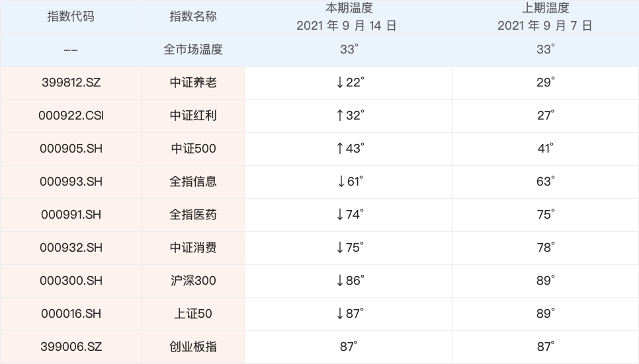Click the down arrow in 上证50 row
Viewport: 639px width, 364px height.
coord(340,314)
